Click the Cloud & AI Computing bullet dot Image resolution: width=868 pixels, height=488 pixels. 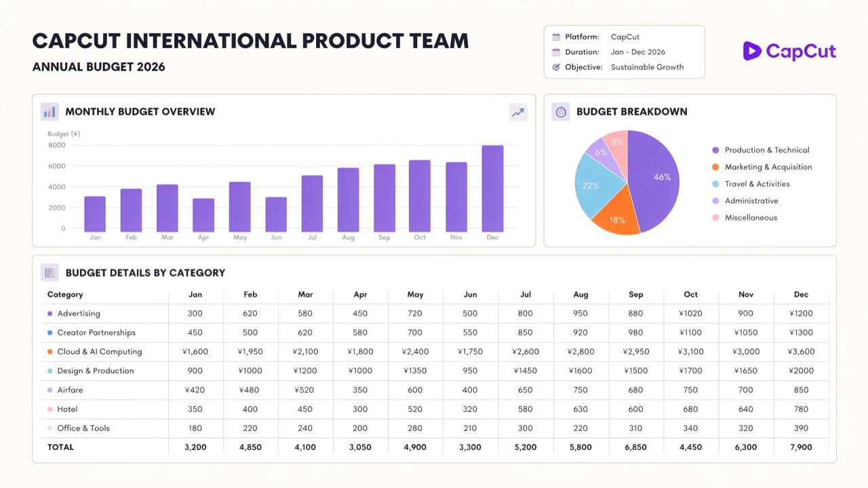(x=50, y=352)
